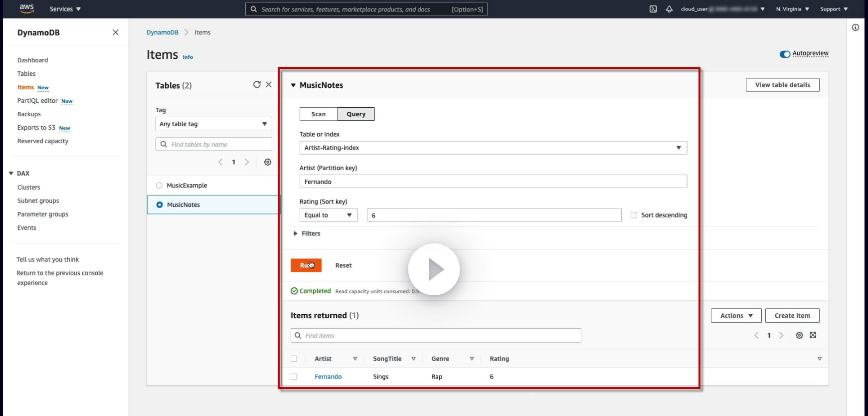The width and height of the screenshot is (868, 416).
Task: Click the DynamoDB breadcrumb link
Action: [163, 32]
